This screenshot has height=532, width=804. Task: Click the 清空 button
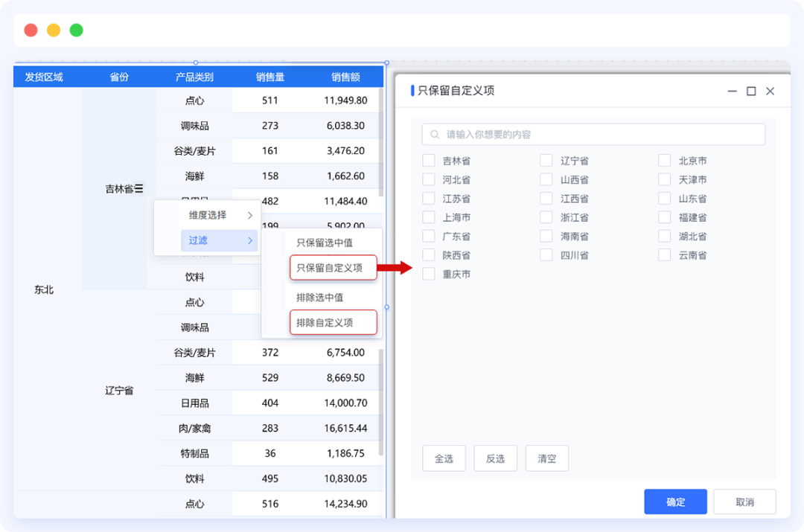tap(547, 458)
